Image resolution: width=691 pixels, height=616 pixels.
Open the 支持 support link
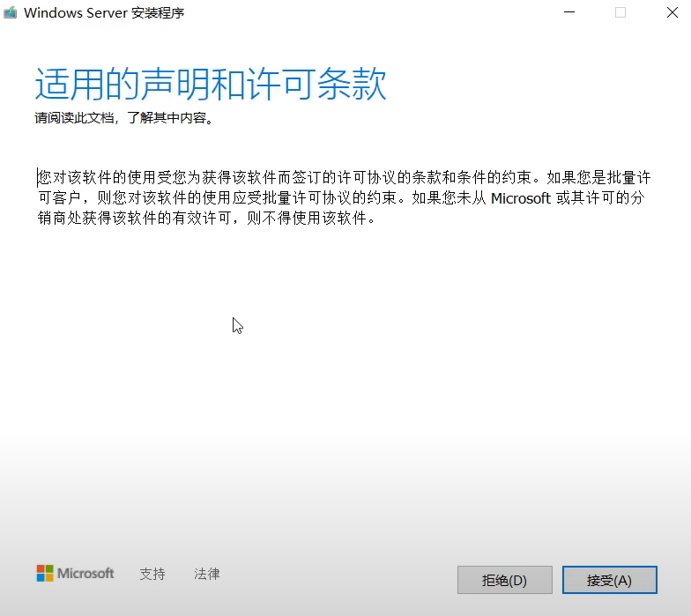point(152,574)
